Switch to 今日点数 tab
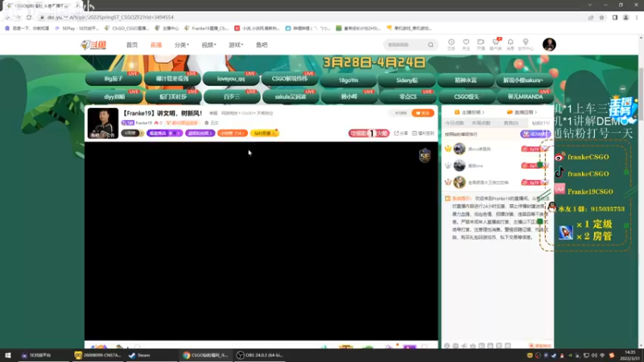This screenshot has height=362, width=644. pos(454,123)
